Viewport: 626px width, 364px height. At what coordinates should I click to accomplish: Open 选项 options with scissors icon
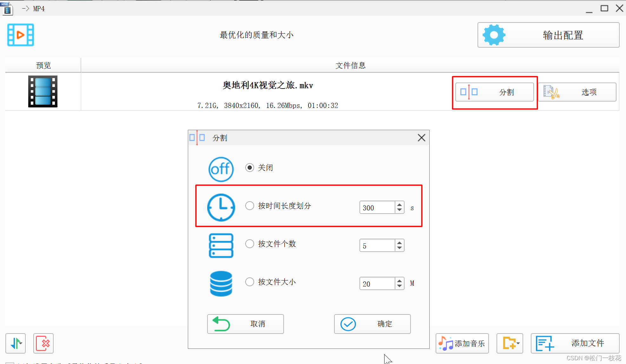click(x=577, y=92)
